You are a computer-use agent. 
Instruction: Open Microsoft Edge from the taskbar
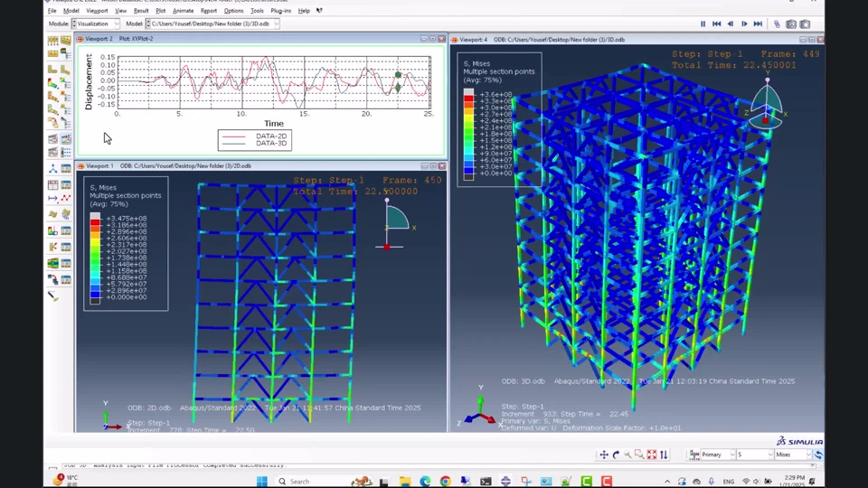point(425,482)
